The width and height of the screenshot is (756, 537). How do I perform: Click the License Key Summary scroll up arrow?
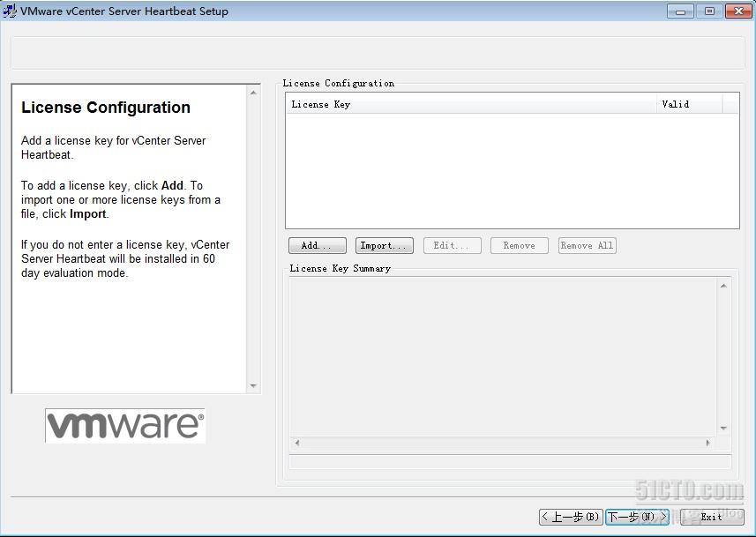(723, 286)
